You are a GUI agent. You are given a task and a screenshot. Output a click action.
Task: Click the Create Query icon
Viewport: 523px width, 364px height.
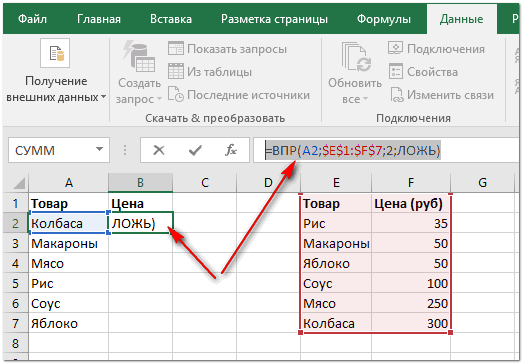click(139, 56)
